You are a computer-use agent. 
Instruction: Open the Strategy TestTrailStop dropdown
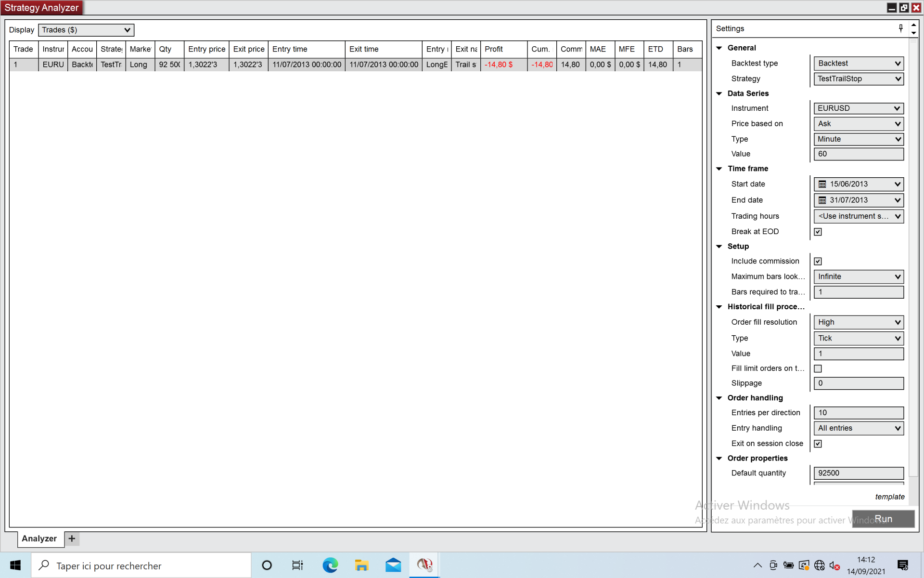[859, 79]
